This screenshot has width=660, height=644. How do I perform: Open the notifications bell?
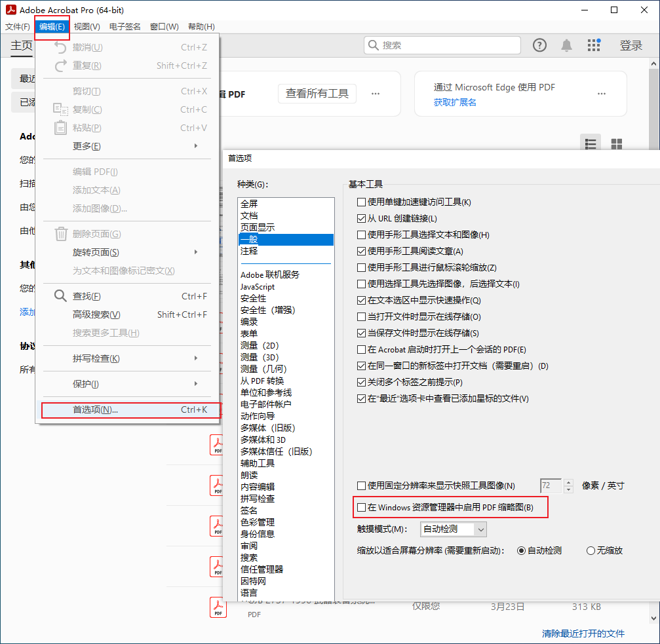pyautogui.click(x=566, y=45)
